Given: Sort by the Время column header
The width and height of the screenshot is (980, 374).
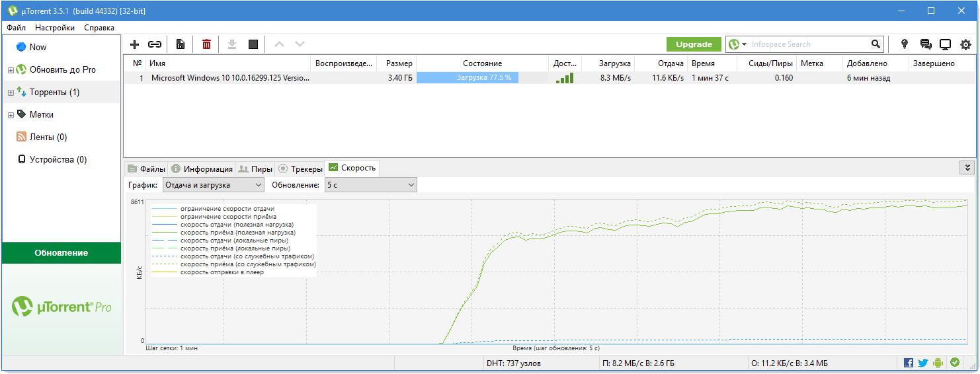Looking at the screenshot, I should pos(712,63).
